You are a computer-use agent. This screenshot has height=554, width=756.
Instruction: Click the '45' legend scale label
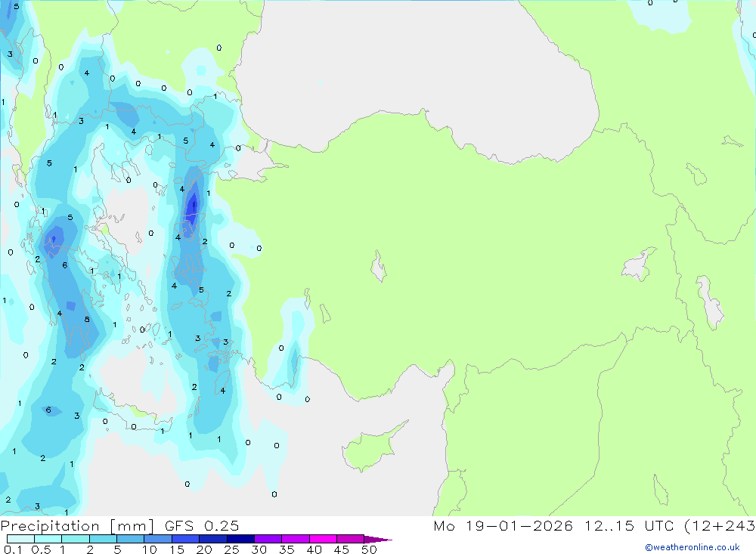[x=342, y=549]
